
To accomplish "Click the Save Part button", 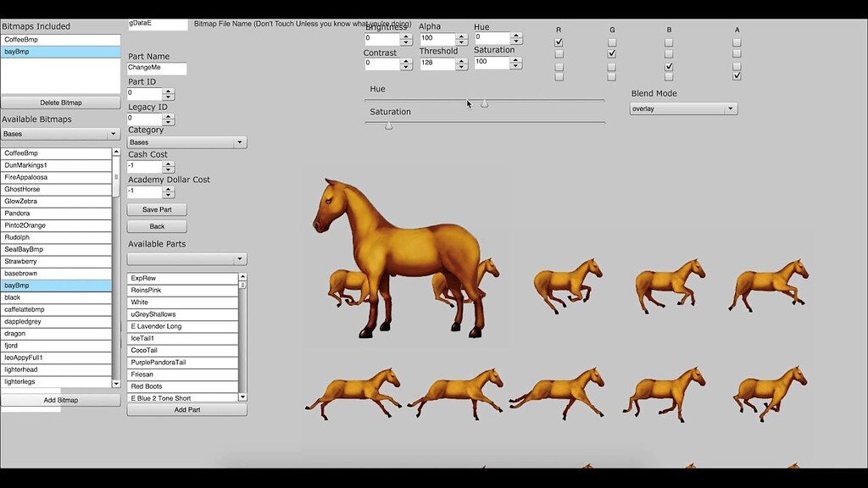I will [x=156, y=209].
